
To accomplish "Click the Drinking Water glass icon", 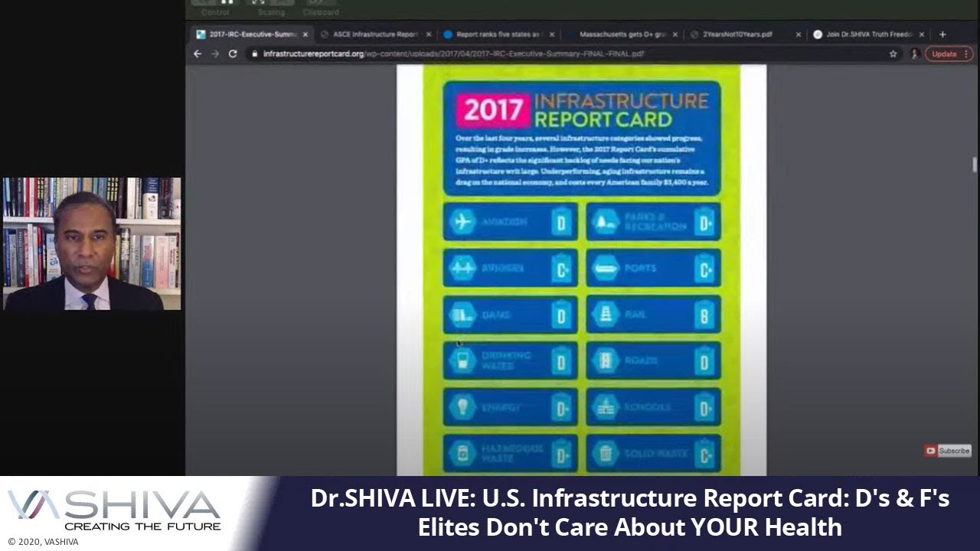I will 462,361.
